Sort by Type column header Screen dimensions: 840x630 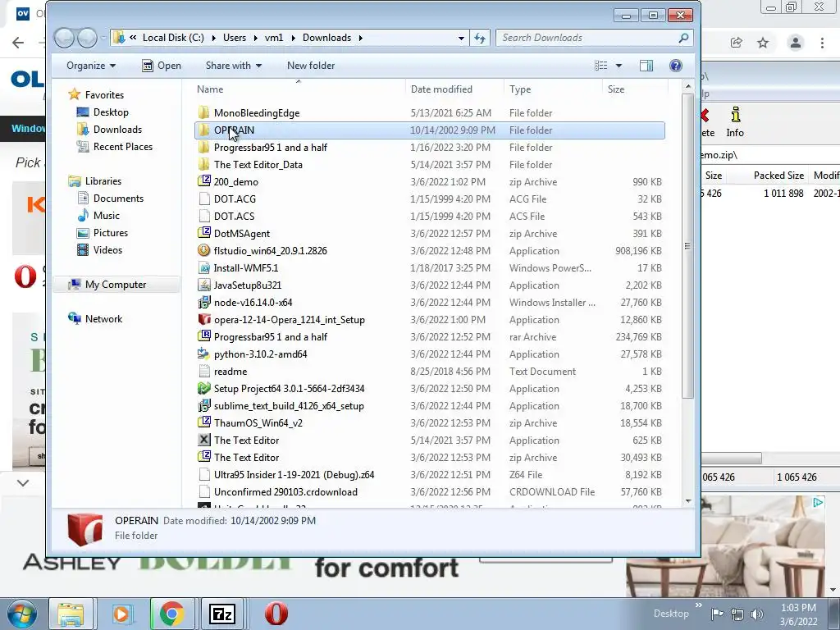pyautogui.click(x=553, y=89)
